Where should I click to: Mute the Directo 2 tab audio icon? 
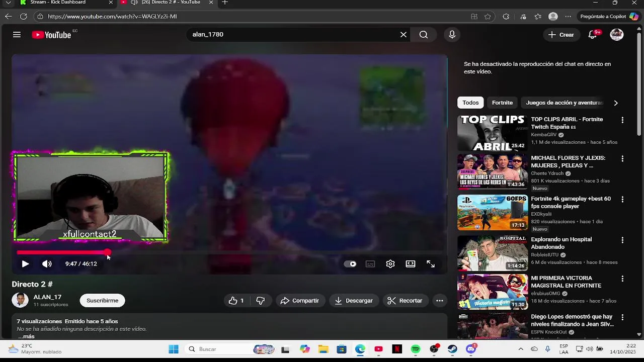(134, 3)
